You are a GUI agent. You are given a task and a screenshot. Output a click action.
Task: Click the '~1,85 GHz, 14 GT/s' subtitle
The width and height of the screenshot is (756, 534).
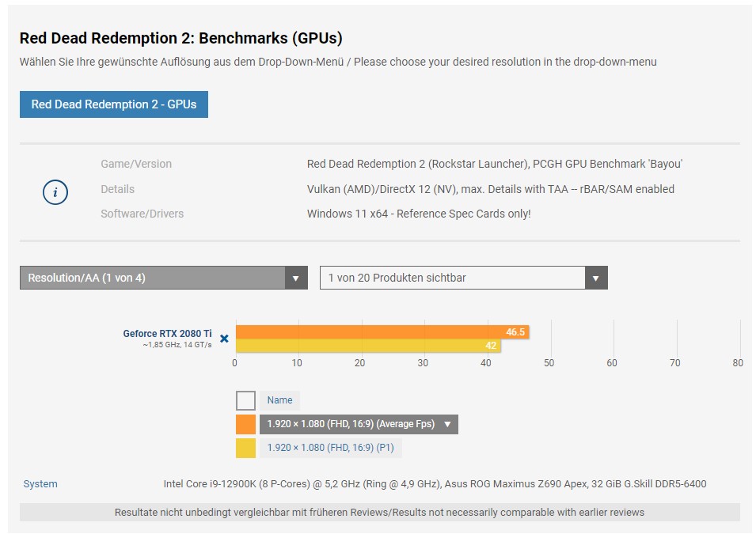point(177,345)
